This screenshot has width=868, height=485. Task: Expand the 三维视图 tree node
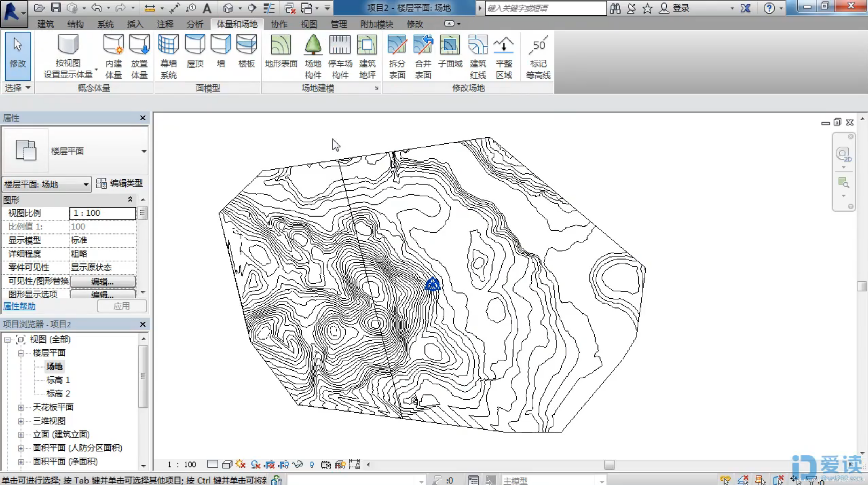[21, 421]
